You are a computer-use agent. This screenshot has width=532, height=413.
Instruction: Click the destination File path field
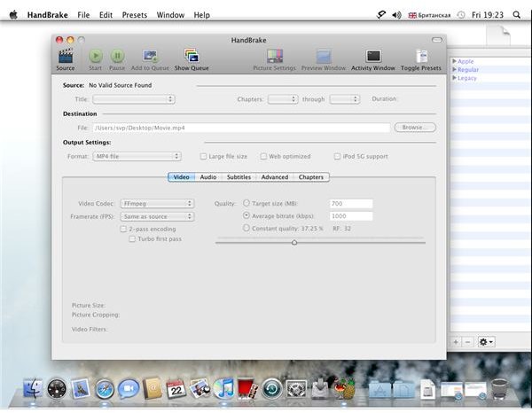(x=241, y=128)
